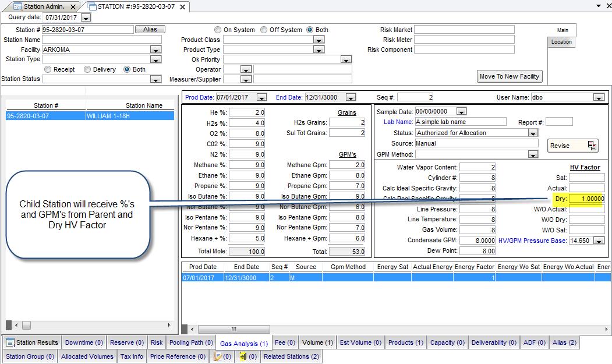Click the Station Admin. tab icon
This screenshot has width=612, height=364.
[x=17, y=7]
